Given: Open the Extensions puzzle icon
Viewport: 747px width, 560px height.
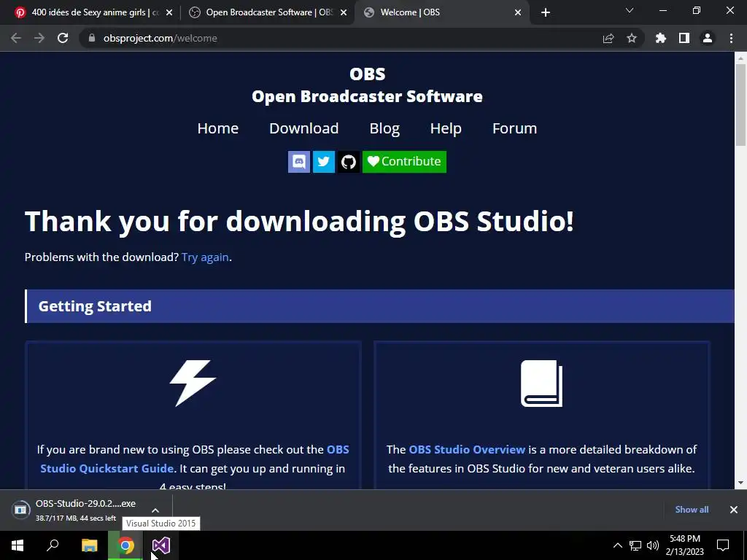Looking at the screenshot, I should pyautogui.click(x=661, y=38).
